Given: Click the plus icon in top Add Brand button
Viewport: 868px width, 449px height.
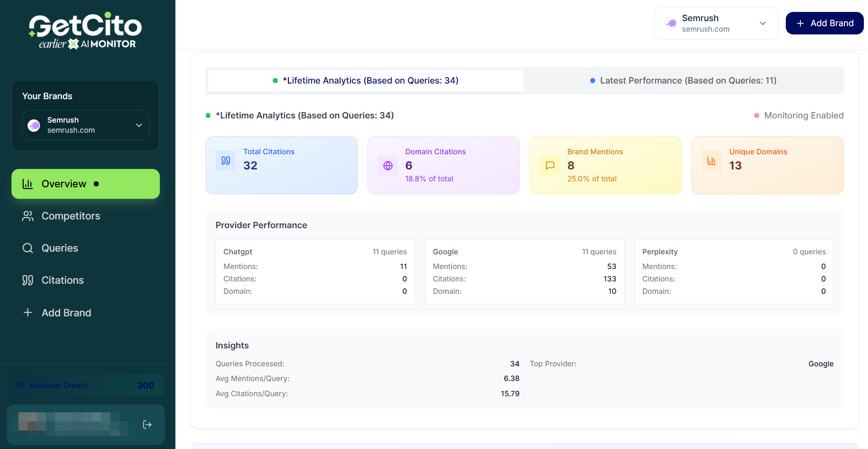Looking at the screenshot, I should (800, 23).
